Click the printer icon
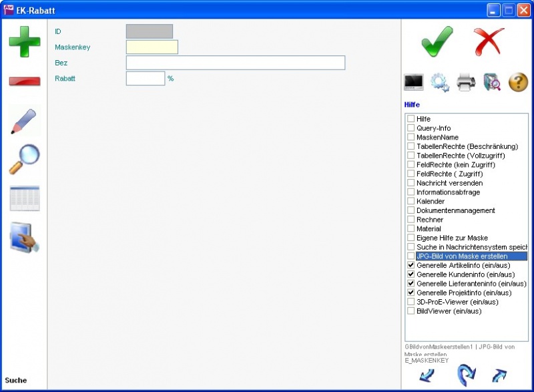This screenshot has width=534, height=392. [466, 82]
